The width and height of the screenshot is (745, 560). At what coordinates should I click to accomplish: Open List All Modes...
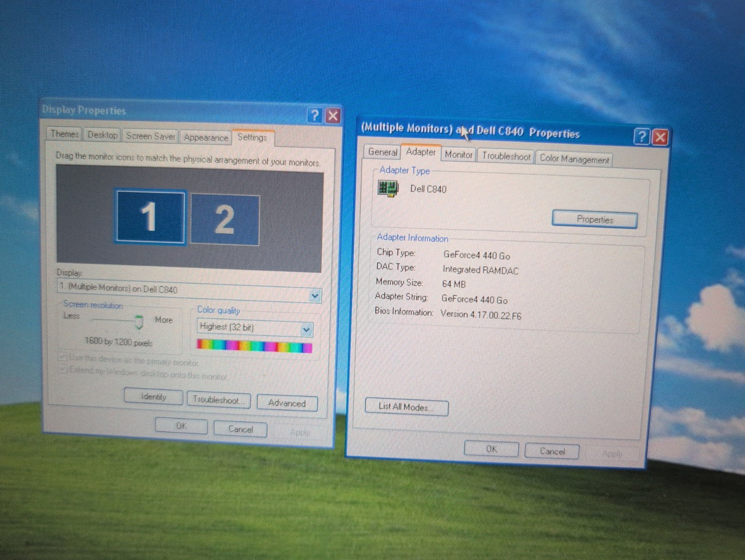(x=406, y=407)
